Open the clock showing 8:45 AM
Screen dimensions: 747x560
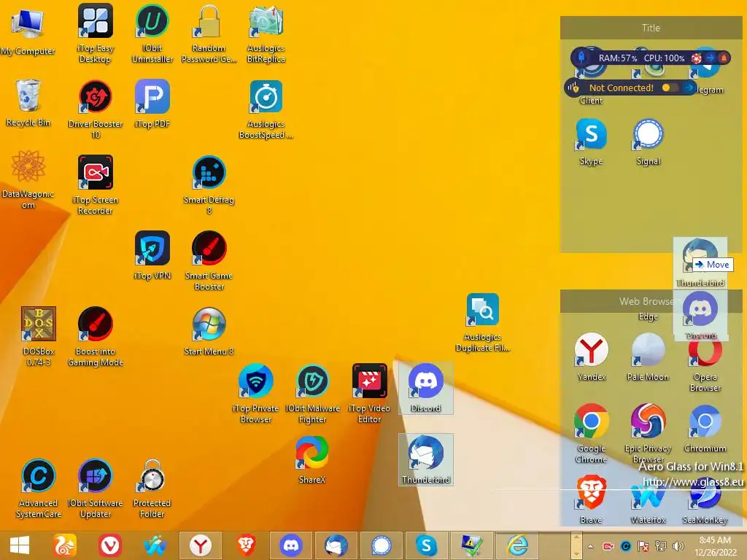pyautogui.click(x=716, y=546)
